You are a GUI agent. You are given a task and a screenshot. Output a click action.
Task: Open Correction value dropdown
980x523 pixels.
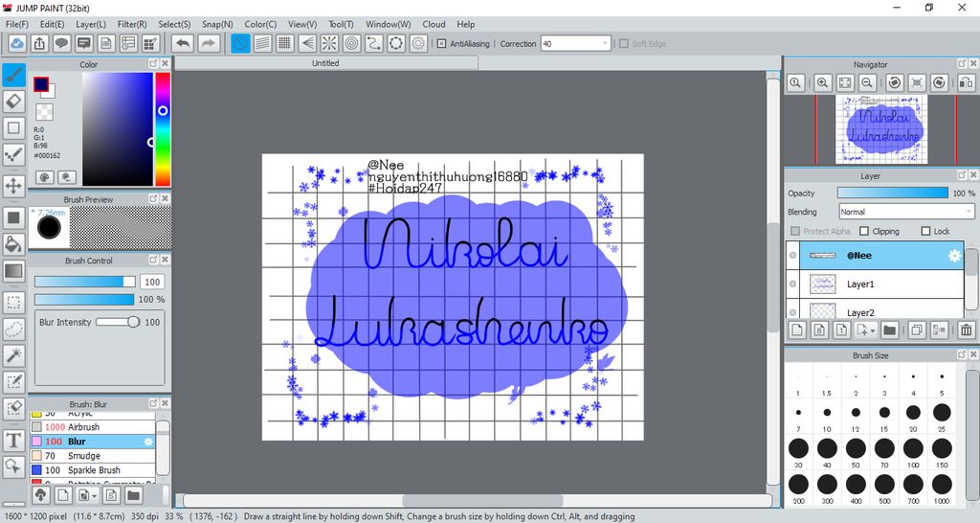click(605, 43)
